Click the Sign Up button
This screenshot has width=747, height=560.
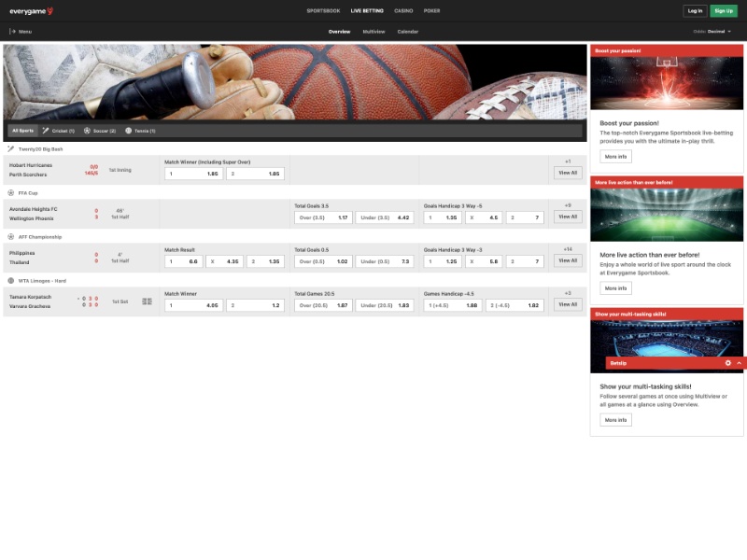[x=723, y=11]
